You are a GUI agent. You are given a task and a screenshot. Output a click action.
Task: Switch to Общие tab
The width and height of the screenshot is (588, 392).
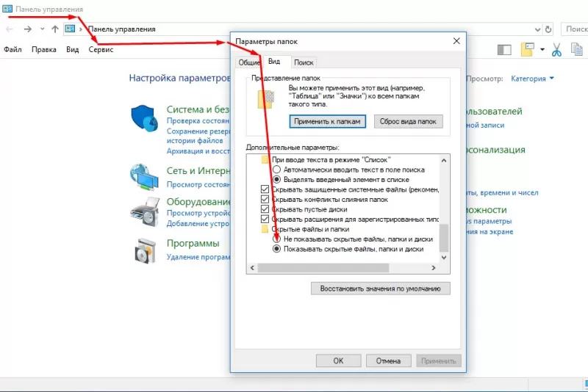(x=249, y=62)
